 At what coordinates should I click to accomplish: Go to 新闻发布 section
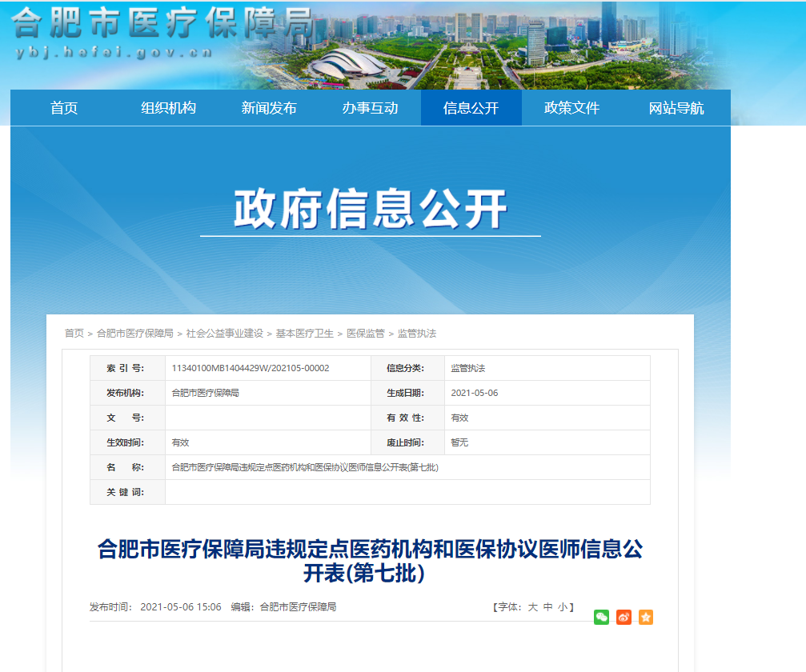click(x=269, y=108)
